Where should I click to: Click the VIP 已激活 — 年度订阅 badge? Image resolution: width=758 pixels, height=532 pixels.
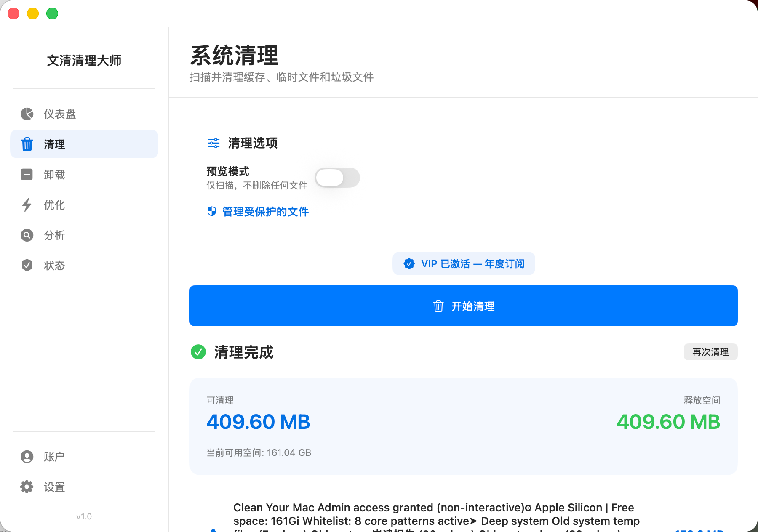[464, 264]
